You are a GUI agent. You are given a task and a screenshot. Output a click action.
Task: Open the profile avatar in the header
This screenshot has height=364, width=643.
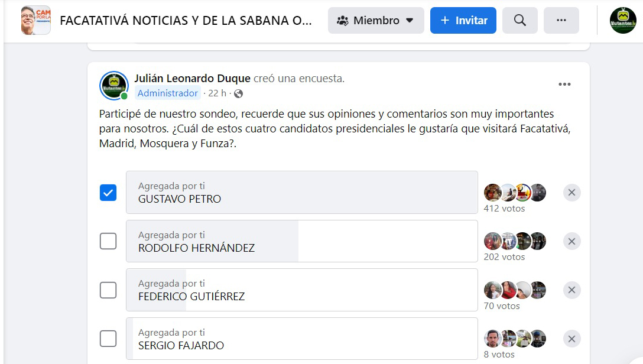point(622,21)
